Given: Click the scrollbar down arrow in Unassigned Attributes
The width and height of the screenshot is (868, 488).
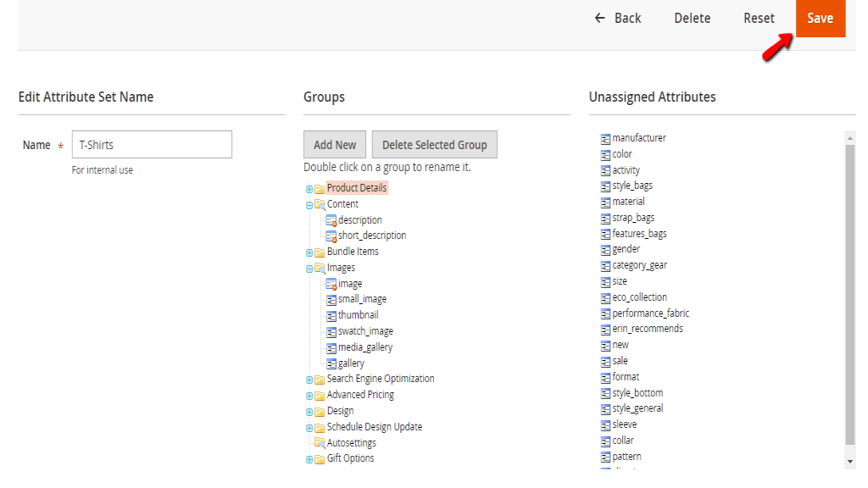Looking at the screenshot, I should tap(849, 462).
